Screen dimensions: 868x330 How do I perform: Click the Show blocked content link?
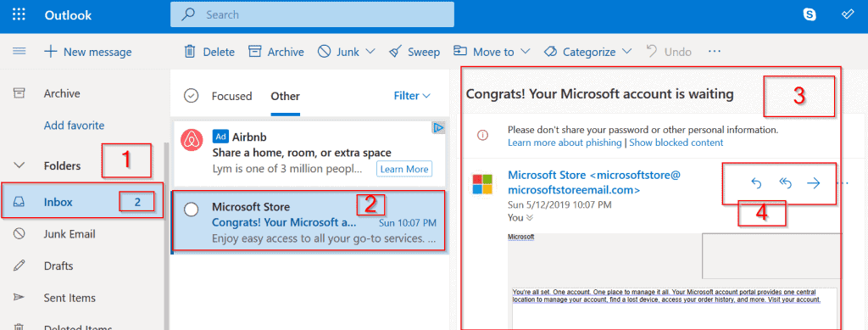(x=676, y=143)
